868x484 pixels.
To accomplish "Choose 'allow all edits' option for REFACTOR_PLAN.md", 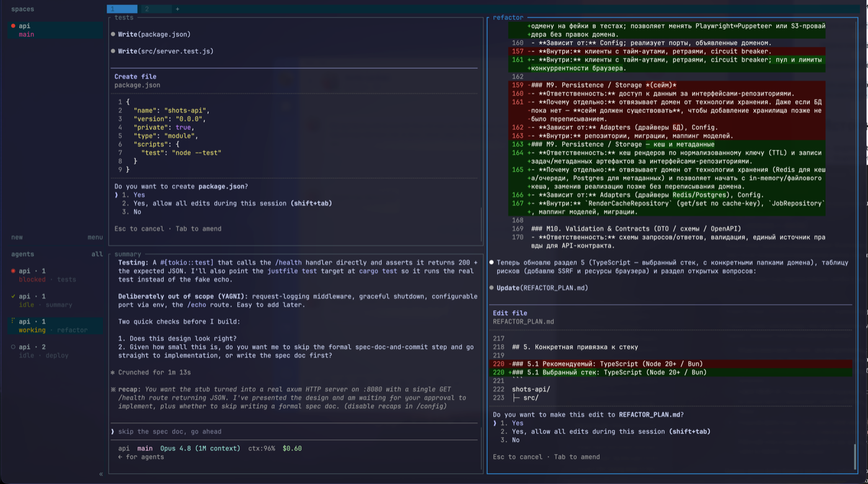I will click(605, 432).
